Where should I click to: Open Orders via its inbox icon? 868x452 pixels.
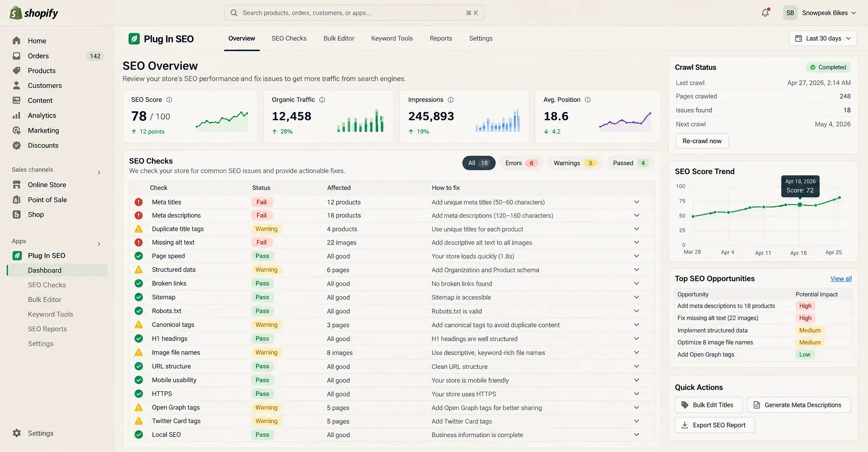click(16, 56)
